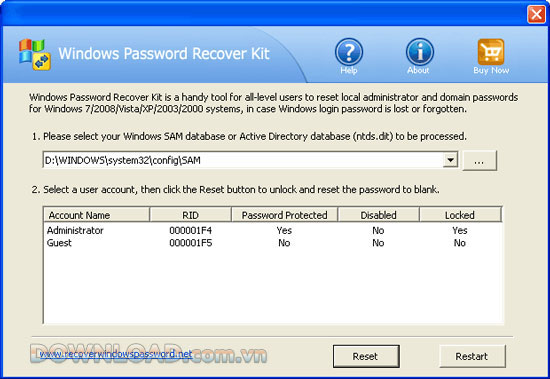Click Administrator's Disabled value No
Screen dimensions: 550x379
pyautogui.click(x=378, y=230)
